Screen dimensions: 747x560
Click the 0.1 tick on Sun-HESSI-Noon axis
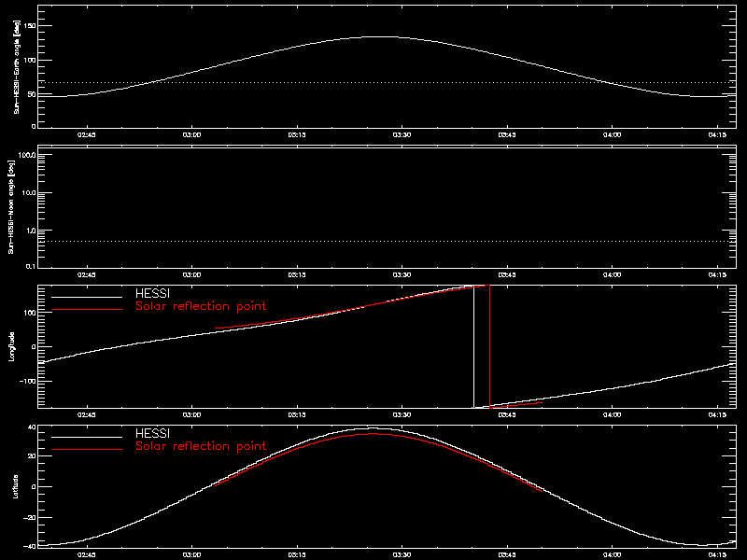coord(30,267)
